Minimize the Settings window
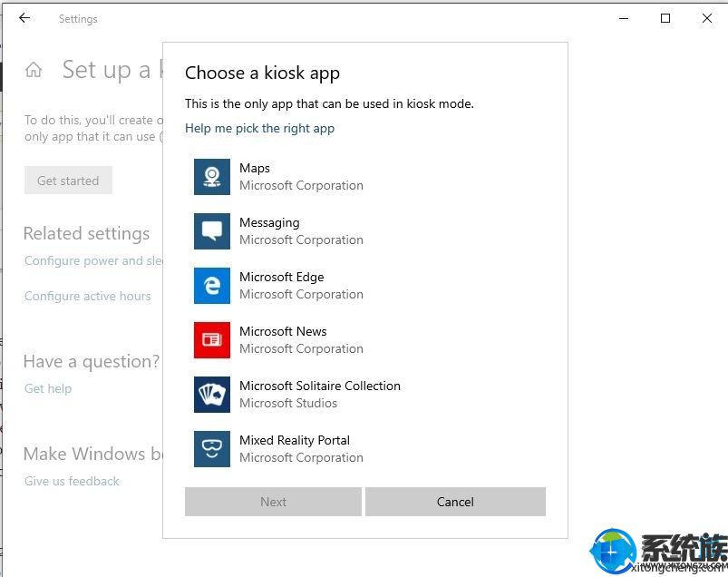The height and width of the screenshot is (577, 728). [x=624, y=18]
